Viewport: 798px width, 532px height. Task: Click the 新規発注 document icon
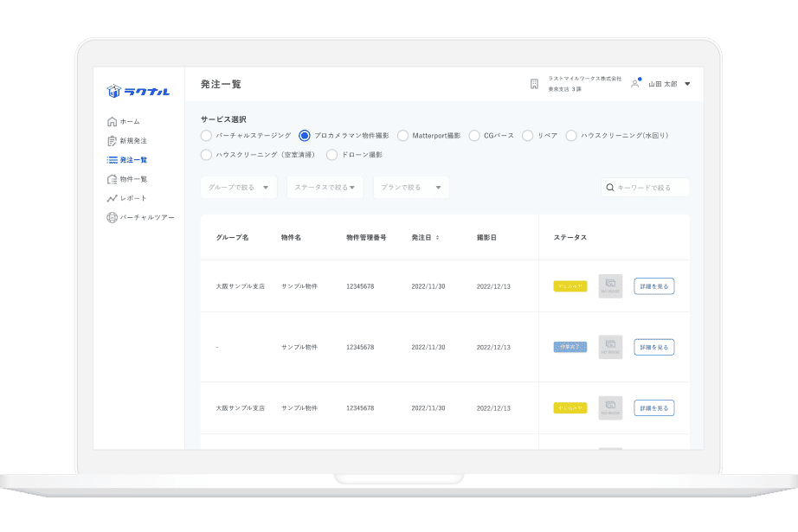click(x=112, y=140)
